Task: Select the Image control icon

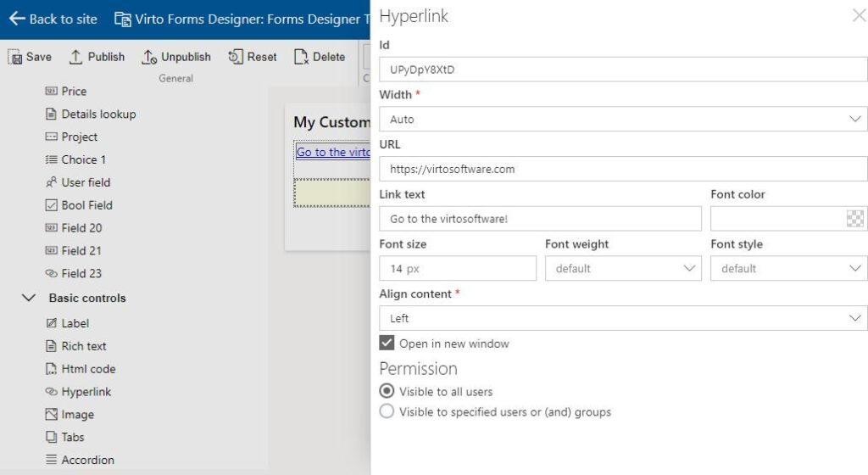Action: pyautogui.click(x=51, y=414)
